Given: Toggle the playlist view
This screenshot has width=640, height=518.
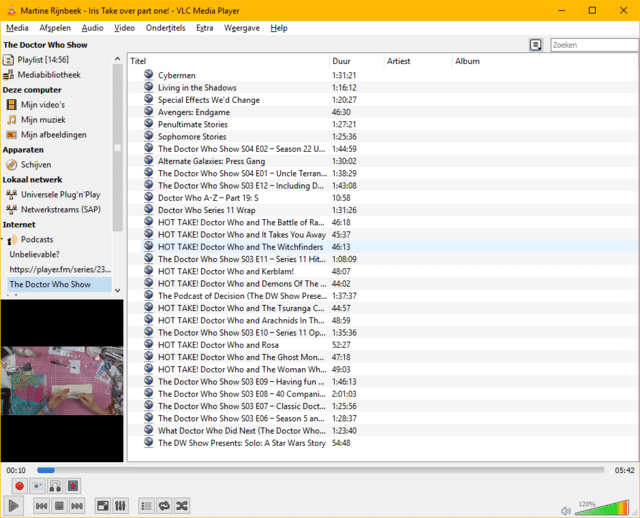Looking at the screenshot, I should (x=146, y=506).
